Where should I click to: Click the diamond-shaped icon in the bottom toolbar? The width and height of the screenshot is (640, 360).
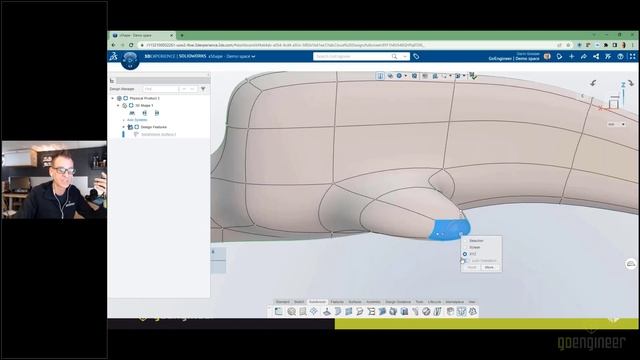point(314,311)
